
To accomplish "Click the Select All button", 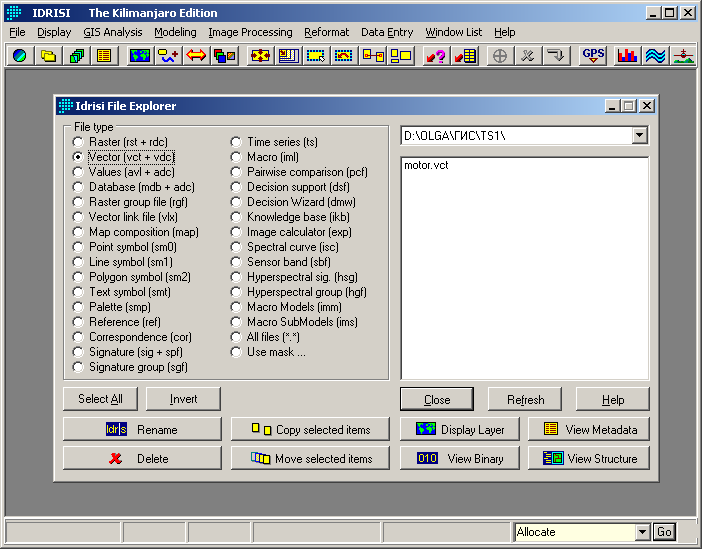I will pyautogui.click(x=100, y=399).
